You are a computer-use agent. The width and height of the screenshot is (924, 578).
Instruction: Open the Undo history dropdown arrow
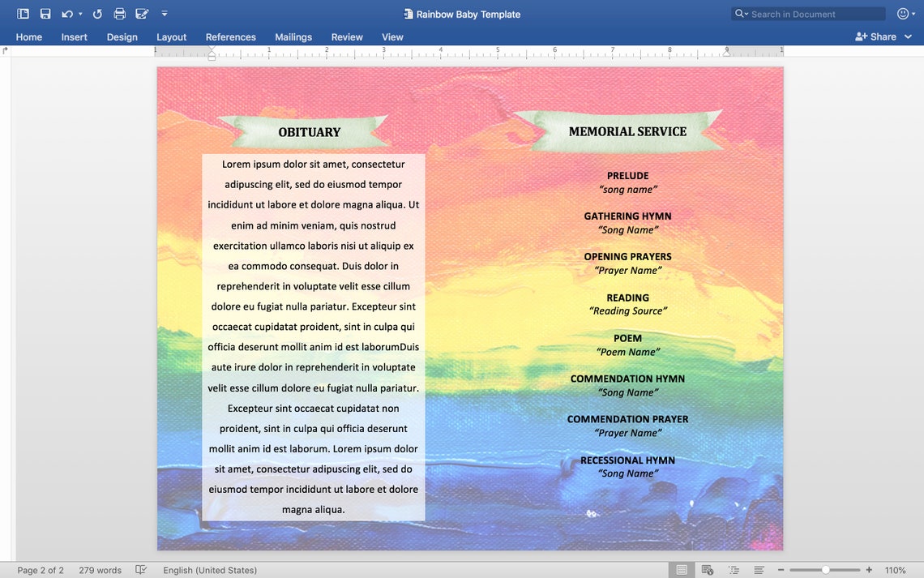pyautogui.click(x=80, y=14)
